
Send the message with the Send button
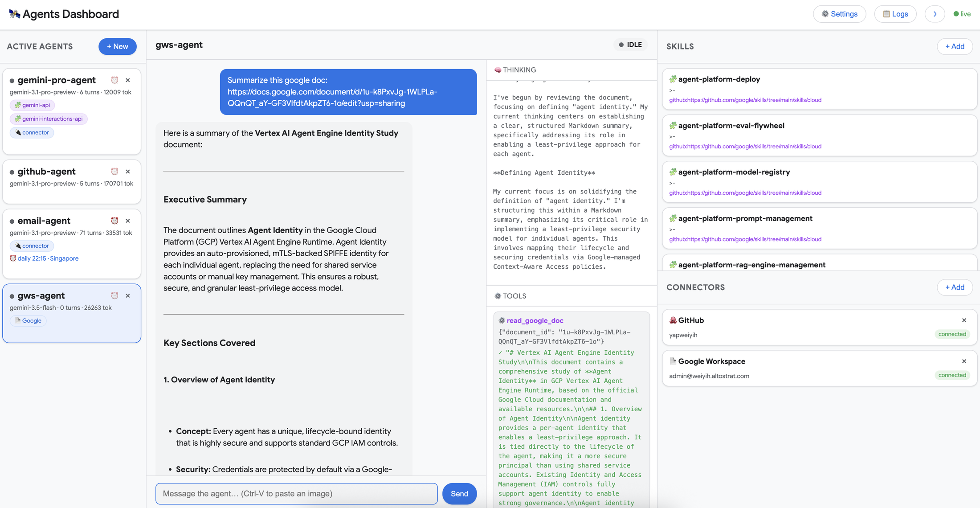click(459, 493)
